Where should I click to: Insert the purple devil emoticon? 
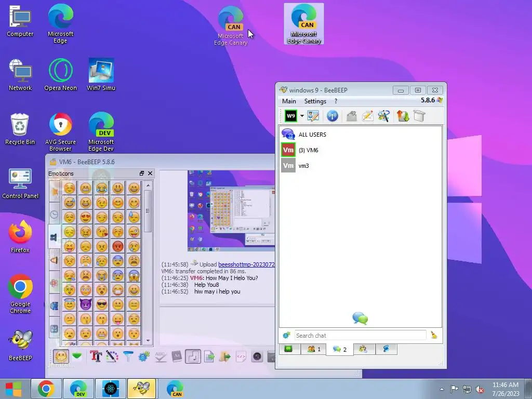click(x=86, y=304)
